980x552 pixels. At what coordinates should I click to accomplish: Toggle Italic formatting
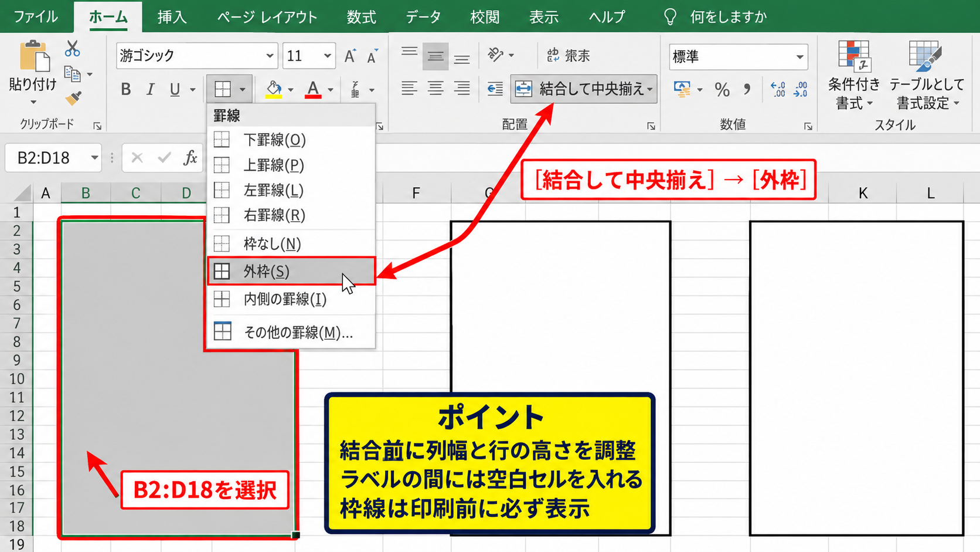(150, 89)
